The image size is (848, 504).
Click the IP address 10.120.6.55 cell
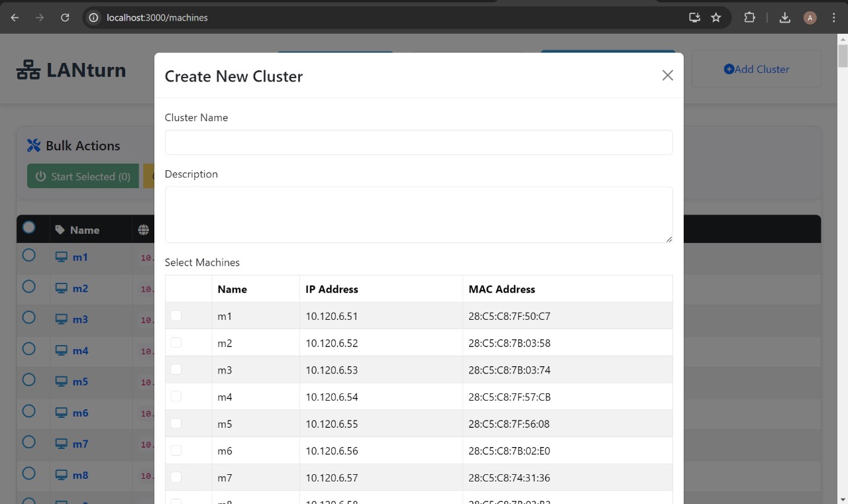381,424
